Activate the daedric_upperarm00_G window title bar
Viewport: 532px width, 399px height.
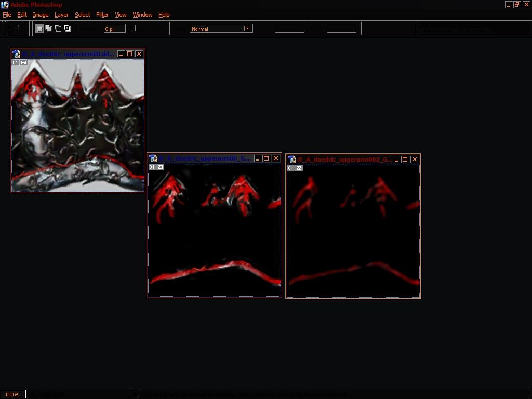click(x=205, y=158)
